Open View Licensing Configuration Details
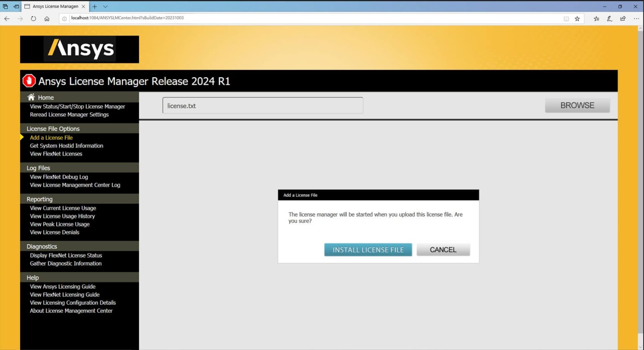644x350 pixels. click(73, 303)
